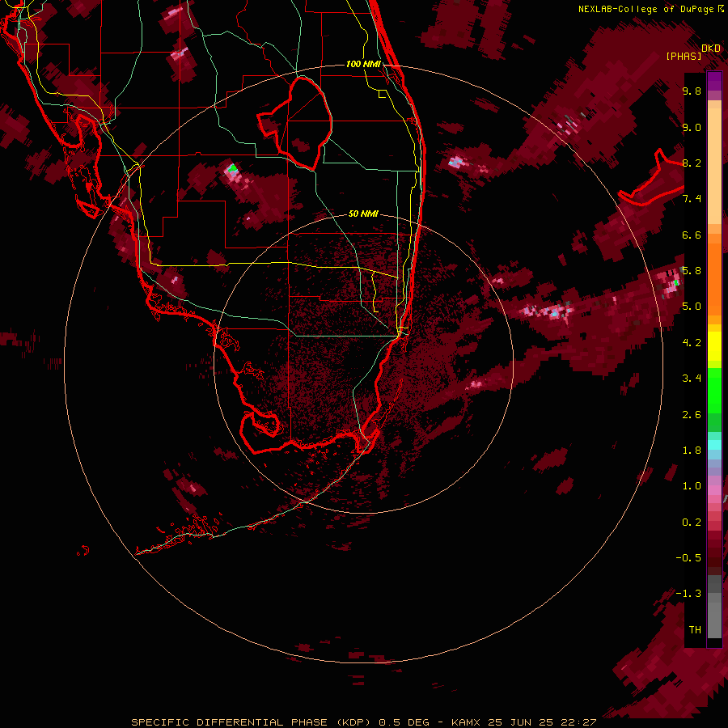Click the 3.4 value on the color scale

[x=692, y=379]
